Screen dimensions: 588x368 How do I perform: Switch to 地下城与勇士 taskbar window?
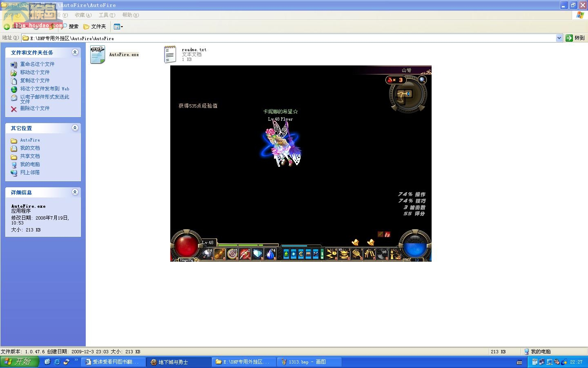(x=179, y=362)
